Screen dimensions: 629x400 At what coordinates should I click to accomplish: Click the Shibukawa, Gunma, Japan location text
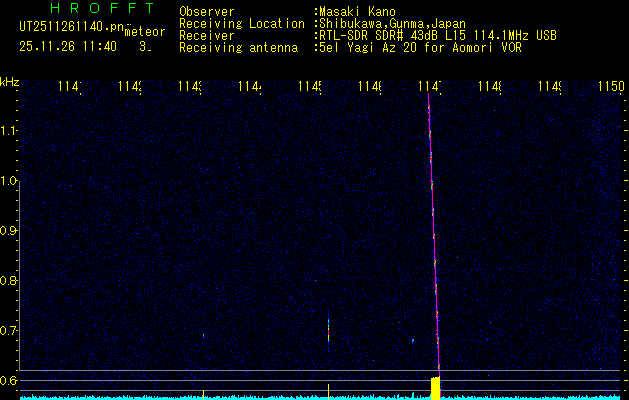[389, 24]
